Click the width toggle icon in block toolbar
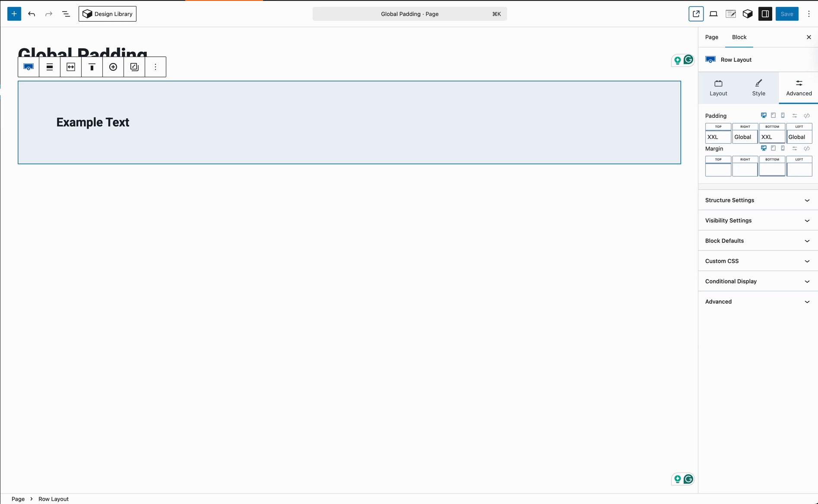 click(x=71, y=66)
